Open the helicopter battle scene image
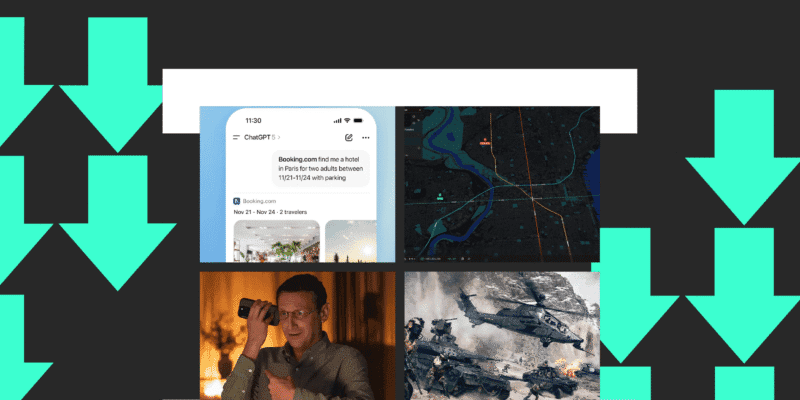This screenshot has height=400, width=800. (502, 336)
